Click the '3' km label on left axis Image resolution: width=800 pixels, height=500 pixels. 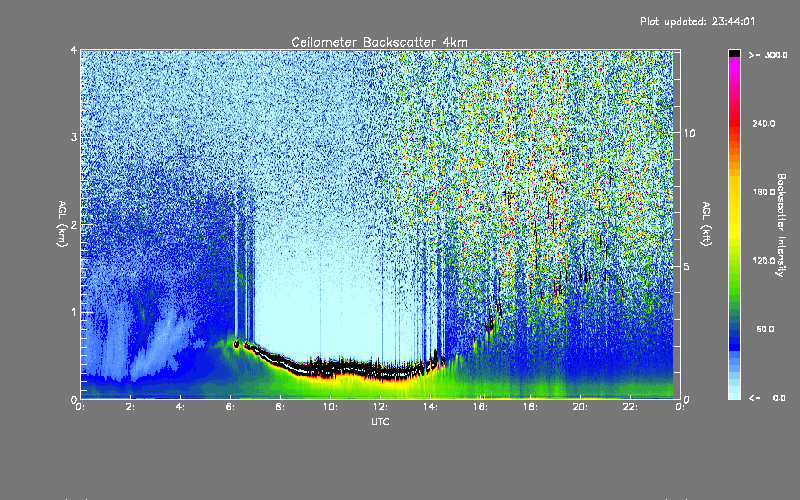coord(74,137)
